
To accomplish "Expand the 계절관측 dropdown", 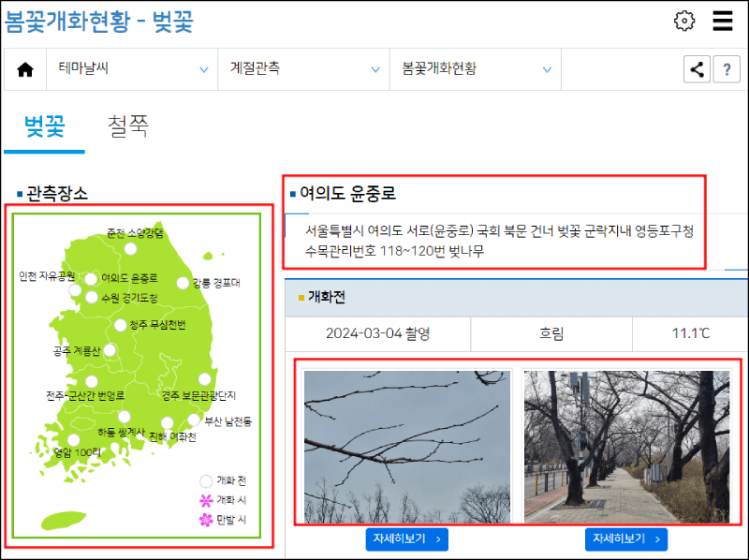I will click(x=303, y=69).
